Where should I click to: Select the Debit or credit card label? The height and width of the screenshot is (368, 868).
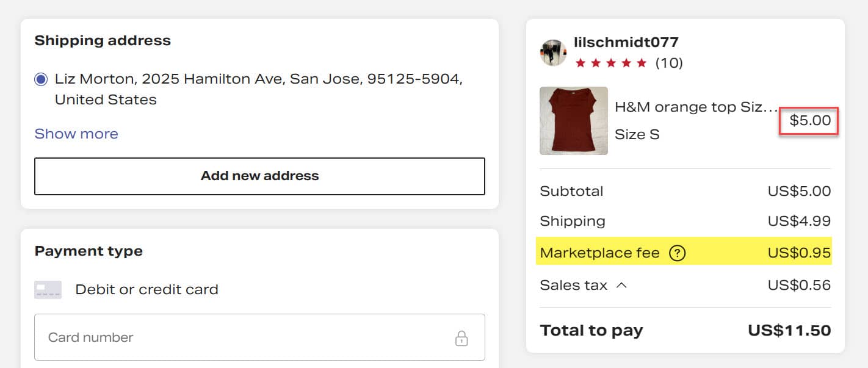(x=146, y=289)
